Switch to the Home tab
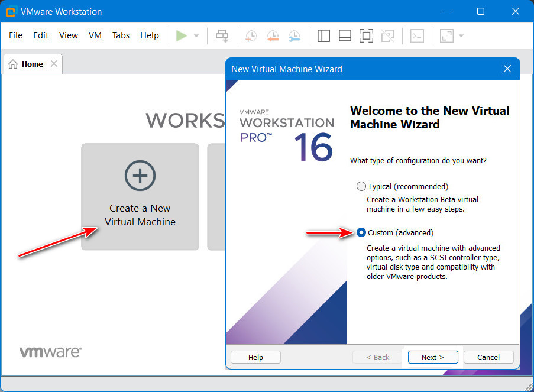 pos(33,64)
